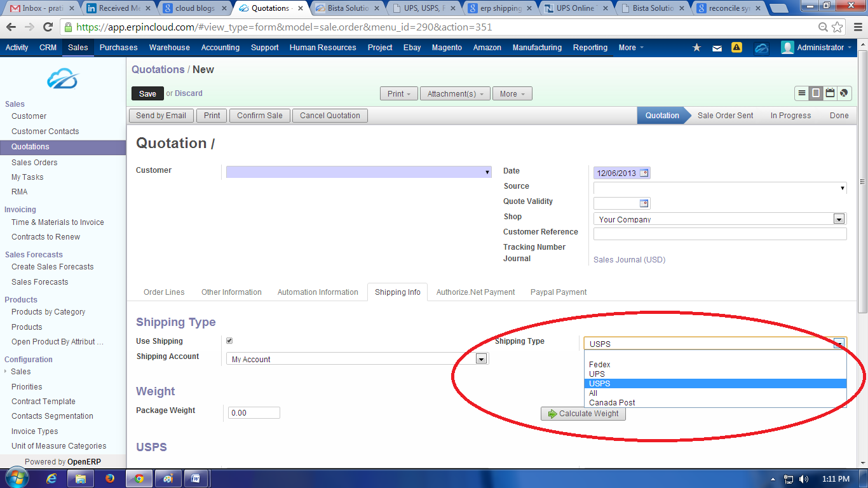Viewport: 868px width, 488px height.
Task: Open the More dropdown below the breadcrumb
Action: click(x=512, y=93)
